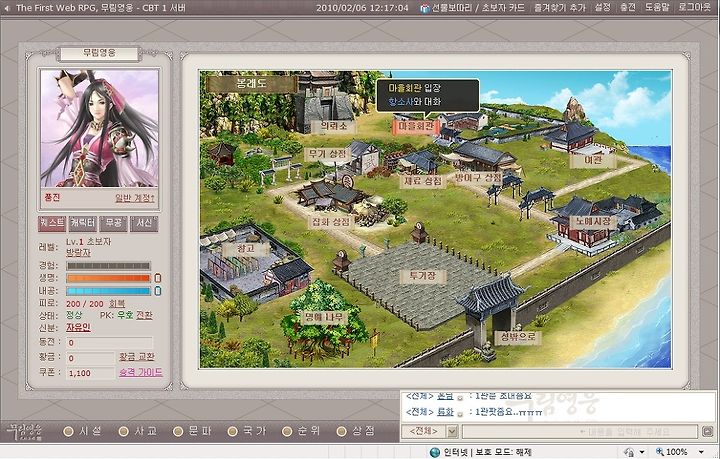Click chat sender name 혼담

[445, 396]
